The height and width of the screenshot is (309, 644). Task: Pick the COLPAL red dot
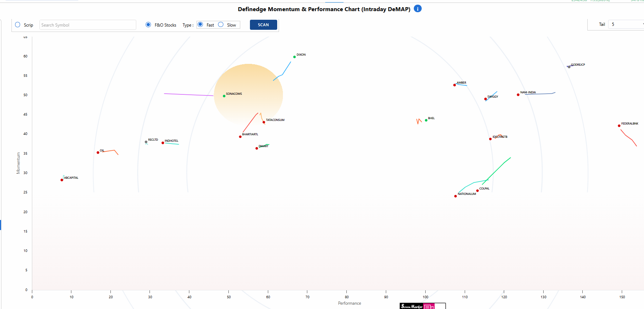477,191
